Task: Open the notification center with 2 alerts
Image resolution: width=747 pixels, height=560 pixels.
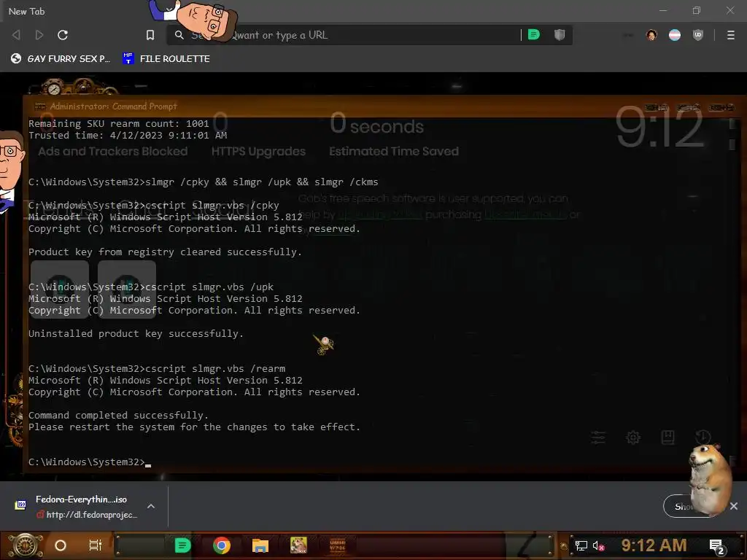Action: coord(716,546)
